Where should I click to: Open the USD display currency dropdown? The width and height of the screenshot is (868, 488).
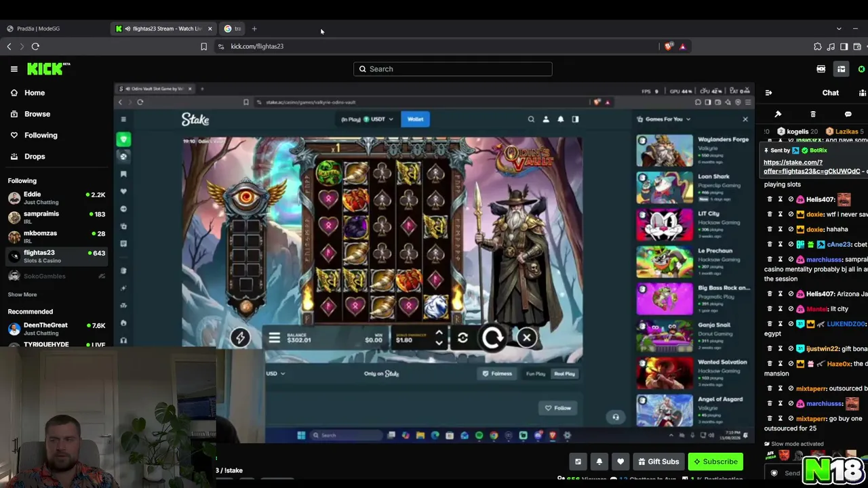[x=275, y=373]
